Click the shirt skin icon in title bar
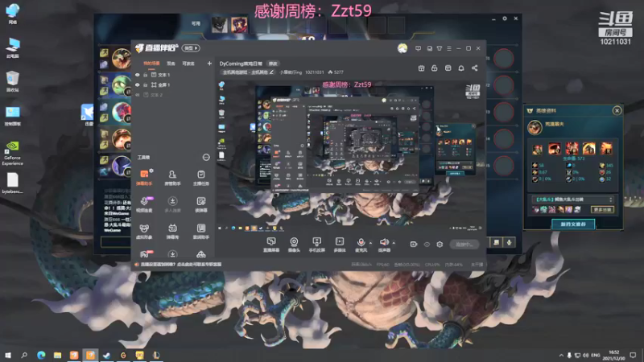This screenshot has width=644, height=362. click(x=440, y=48)
